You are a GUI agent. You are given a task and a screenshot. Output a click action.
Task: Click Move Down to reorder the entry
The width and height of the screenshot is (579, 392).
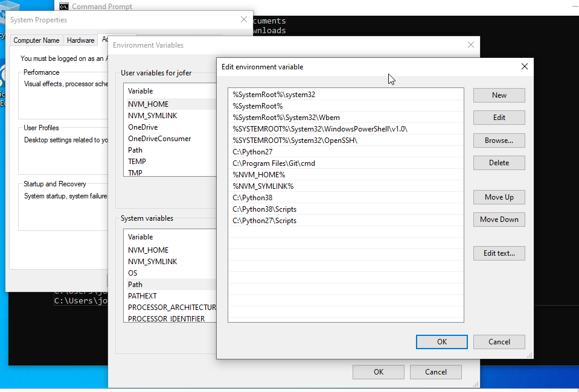click(x=499, y=219)
